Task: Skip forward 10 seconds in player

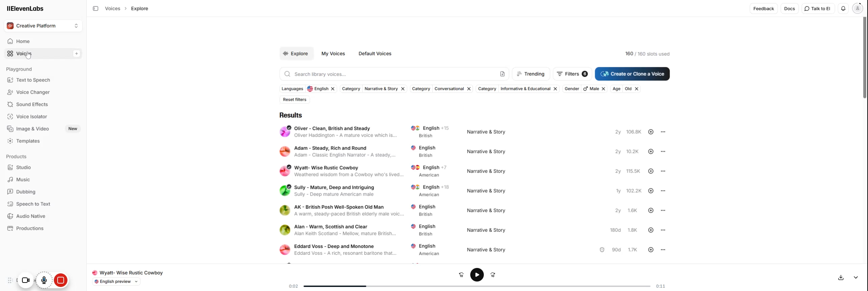Action: coord(493,275)
